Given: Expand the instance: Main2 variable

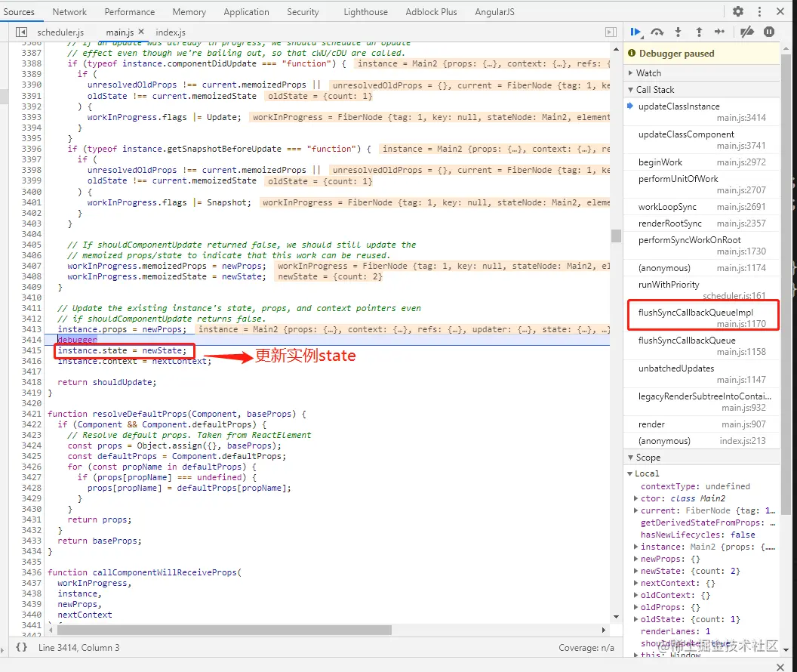Looking at the screenshot, I should coord(635,547).
